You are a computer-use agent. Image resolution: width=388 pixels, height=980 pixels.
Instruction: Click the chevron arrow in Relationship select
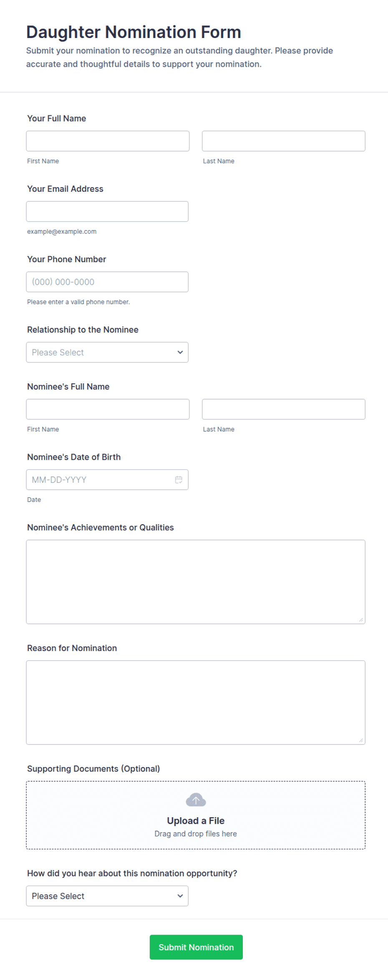180,352
